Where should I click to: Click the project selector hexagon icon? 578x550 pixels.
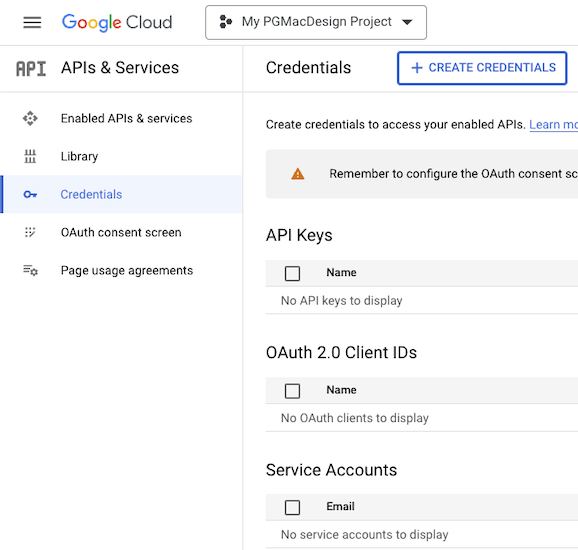pos(226,22)
